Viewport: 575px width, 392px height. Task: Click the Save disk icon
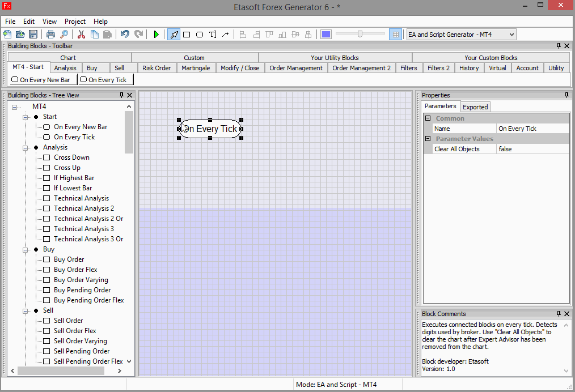pos(33,35)
